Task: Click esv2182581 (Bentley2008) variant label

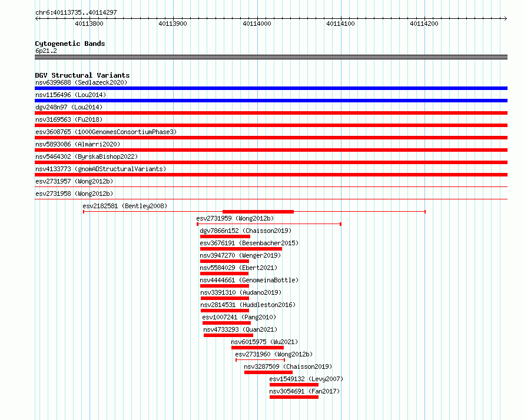Action: 125,206
